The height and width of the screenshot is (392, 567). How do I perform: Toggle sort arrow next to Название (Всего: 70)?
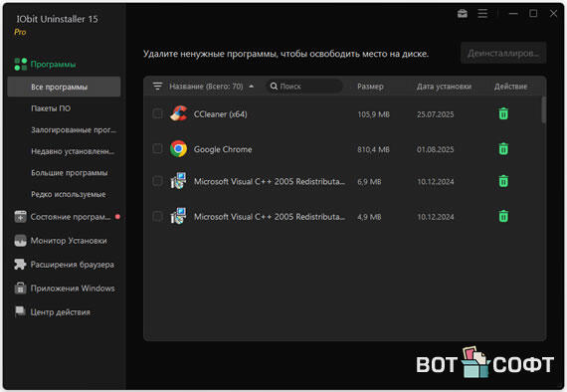[x=252, y=87]
